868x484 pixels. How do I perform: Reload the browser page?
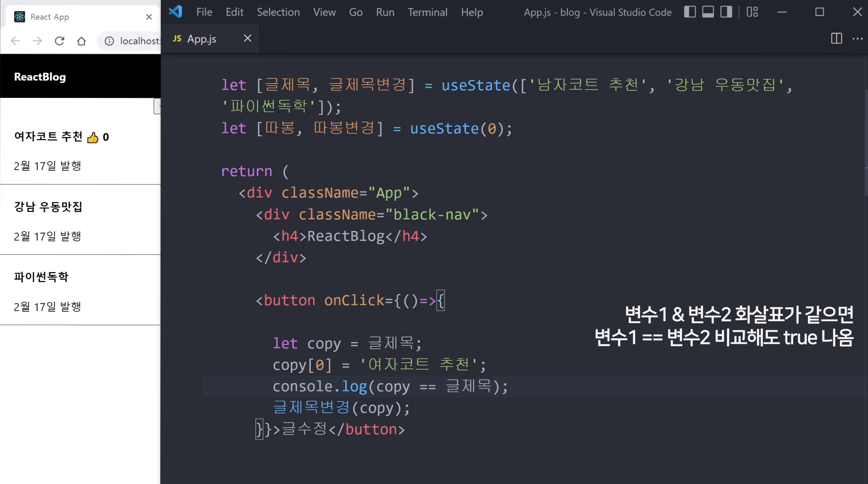59,41
